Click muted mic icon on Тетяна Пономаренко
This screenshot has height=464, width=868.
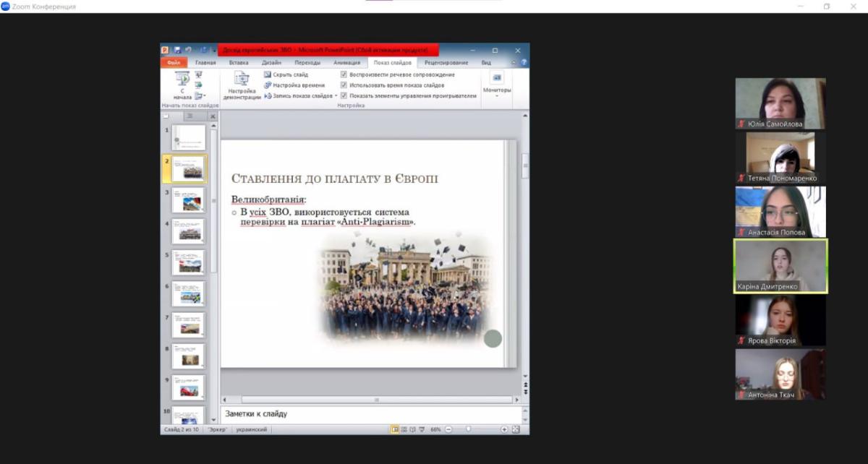(x=741, y=178)
